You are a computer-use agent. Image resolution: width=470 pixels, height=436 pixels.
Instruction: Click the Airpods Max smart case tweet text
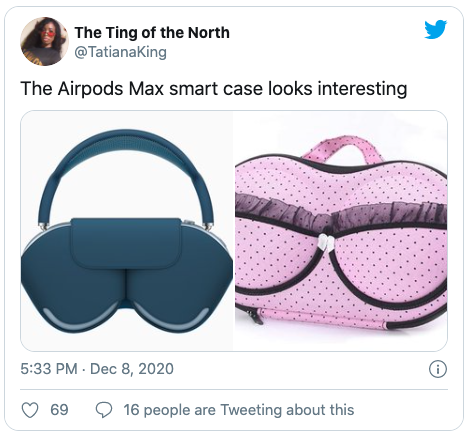pos(214,89)
